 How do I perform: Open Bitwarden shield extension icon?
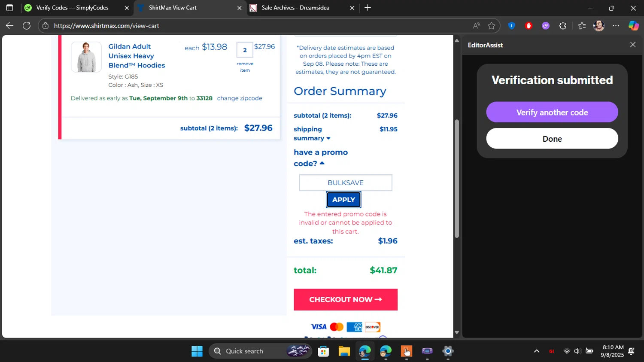[x=511, y=26]
